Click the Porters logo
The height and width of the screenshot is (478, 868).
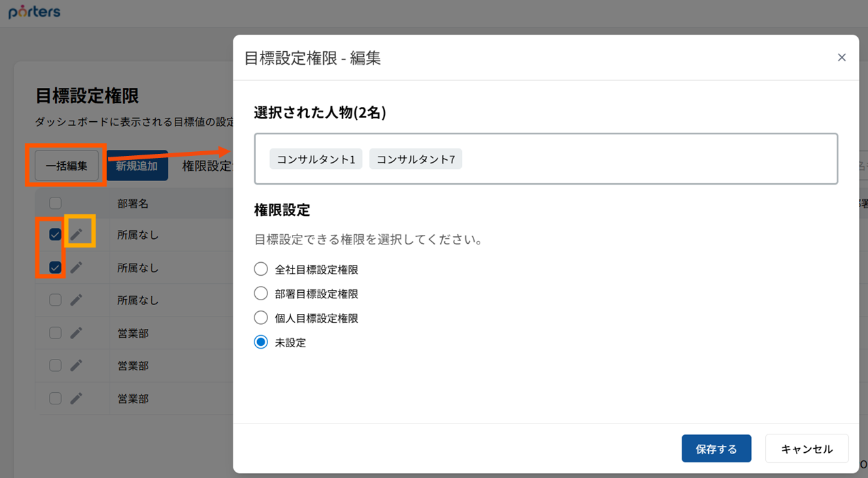[x=35, y=12]
